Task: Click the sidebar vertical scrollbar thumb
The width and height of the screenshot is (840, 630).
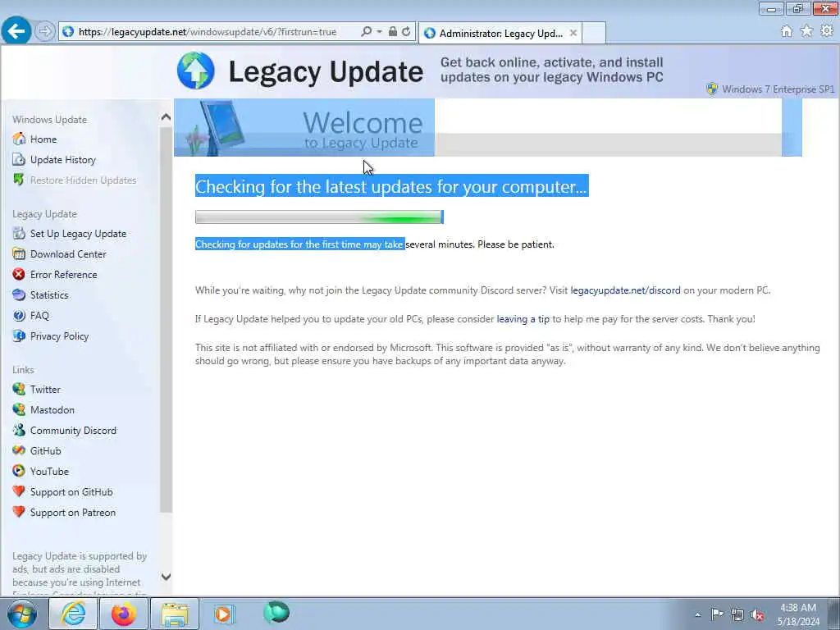Action: click(x=166, y=319)
